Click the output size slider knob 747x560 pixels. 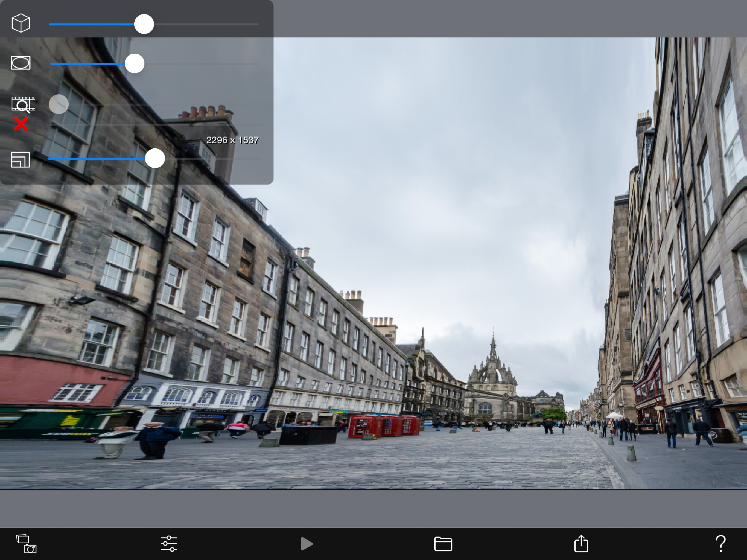point(155,158)
